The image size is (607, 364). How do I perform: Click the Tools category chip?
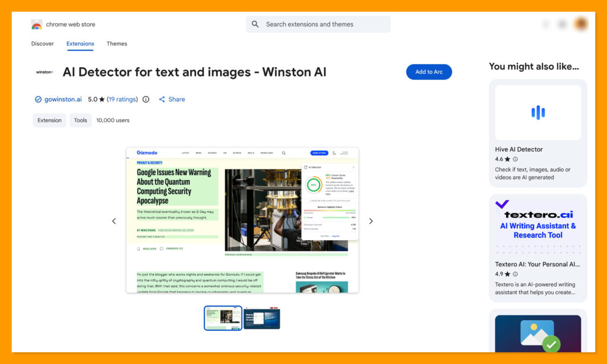[x=81, y=120]
